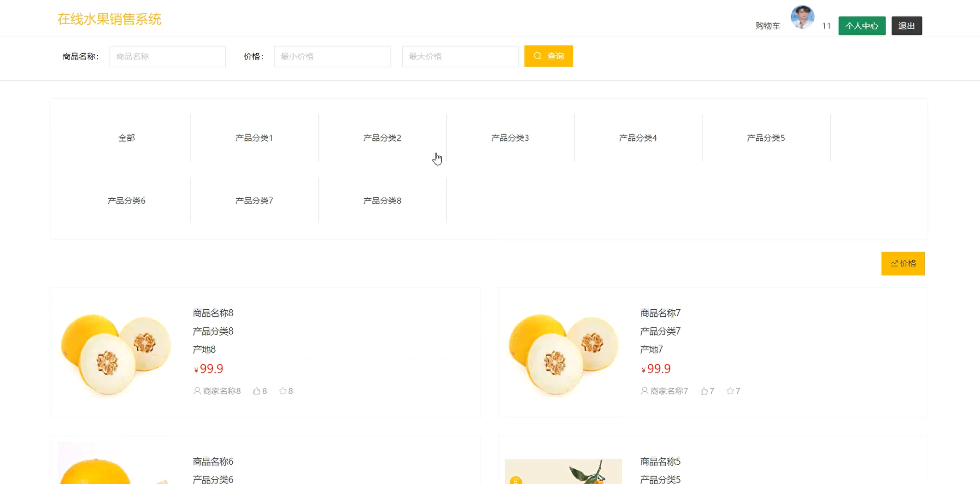The height and width of the screenshot is (484, 980).
Task: Click the product title 商品名称5
Action: (x=660, y=461)
